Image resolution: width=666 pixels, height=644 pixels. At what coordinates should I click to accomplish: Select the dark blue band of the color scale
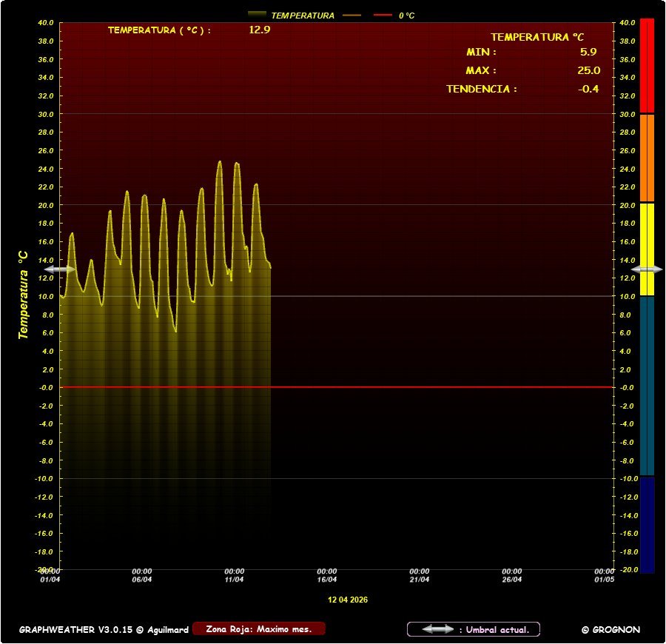pyautogui.click(x=647, y=524)
